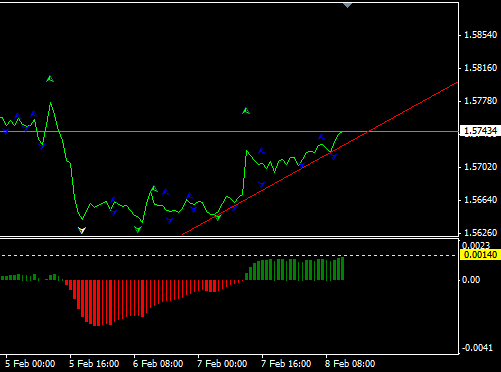
Task: Select the red ascending trendline
Action: pyautogui.click(x=320, y=158)
